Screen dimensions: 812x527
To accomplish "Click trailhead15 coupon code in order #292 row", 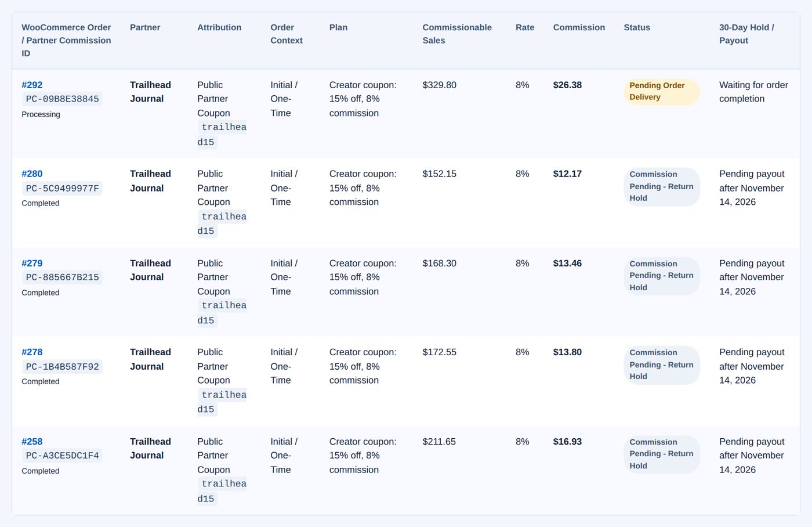I will (x=222, y=135).
